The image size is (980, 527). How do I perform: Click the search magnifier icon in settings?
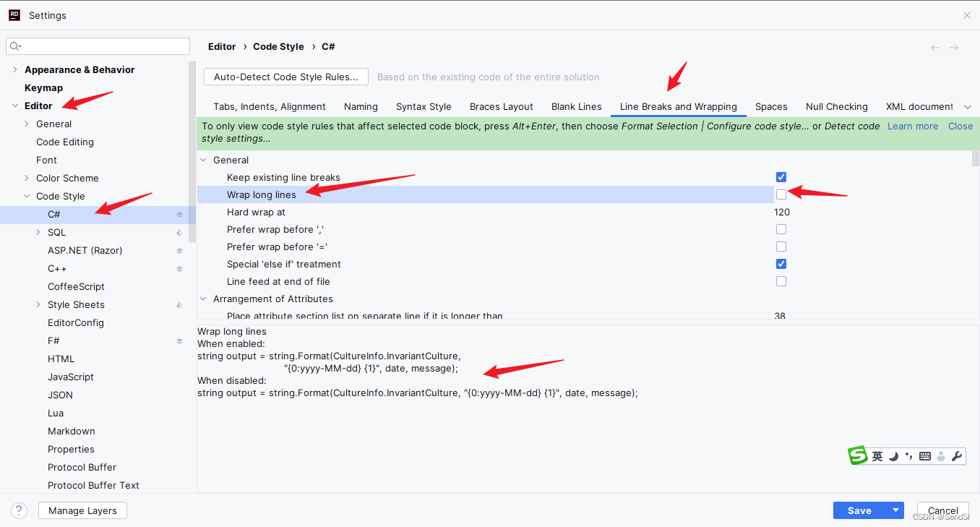point(14,46)
